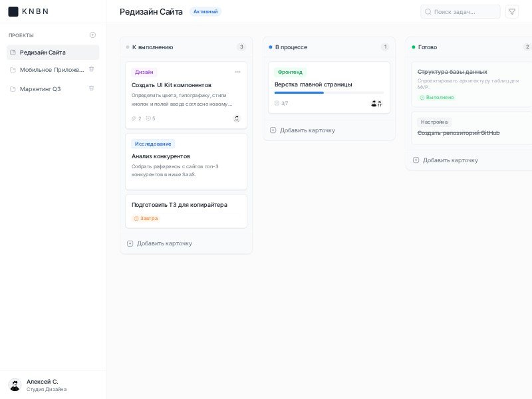The image size is (532, 399).
Task: Open the Активный status badge
Action: (x=205, y=11)
